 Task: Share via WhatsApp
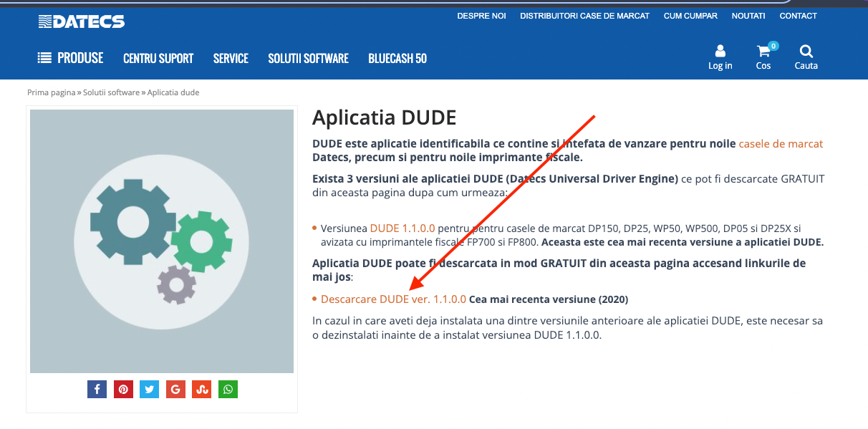pyautogui.click(x=228, y=389)
